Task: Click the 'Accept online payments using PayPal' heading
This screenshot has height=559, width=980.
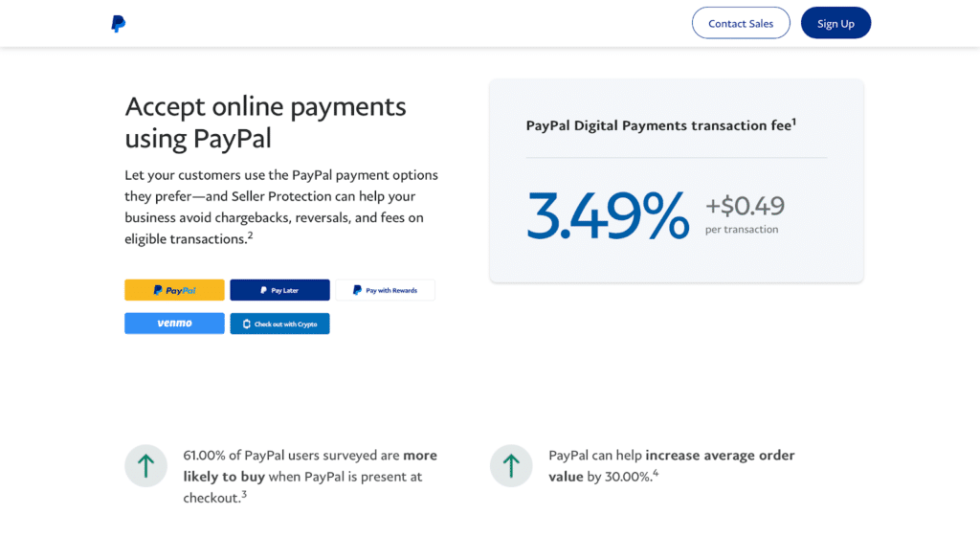Action: click(x=265, y=122)
